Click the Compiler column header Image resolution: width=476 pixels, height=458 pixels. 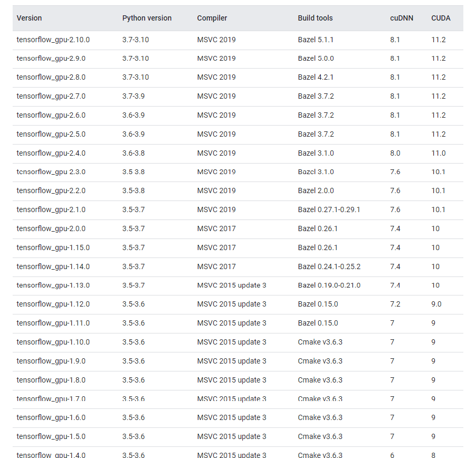(212, 18)
